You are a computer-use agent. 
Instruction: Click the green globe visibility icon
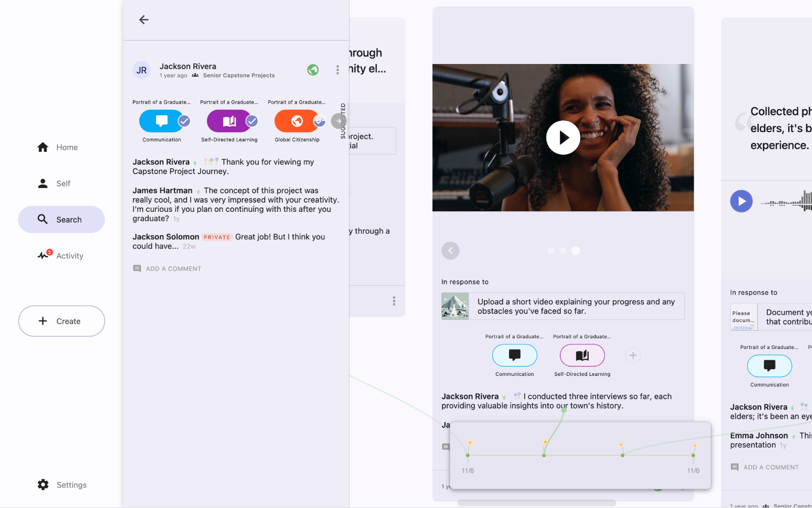[313, 70]
